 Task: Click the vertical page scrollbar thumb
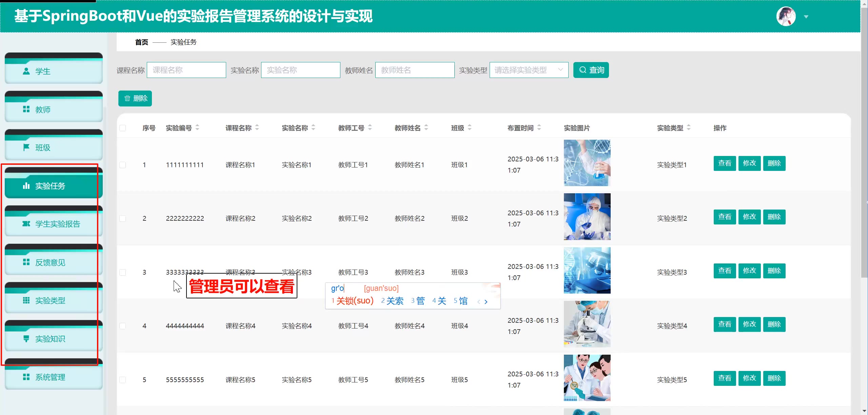[x=864, y=142]
